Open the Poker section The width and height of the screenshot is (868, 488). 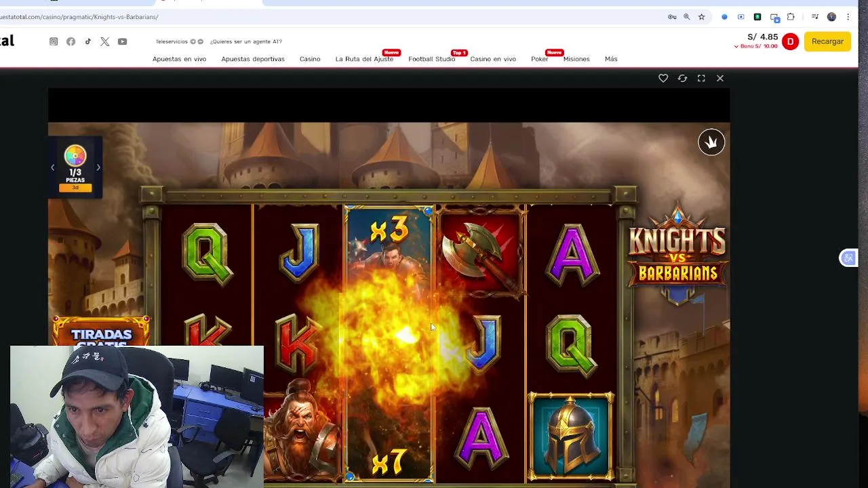tap(540, 59)
